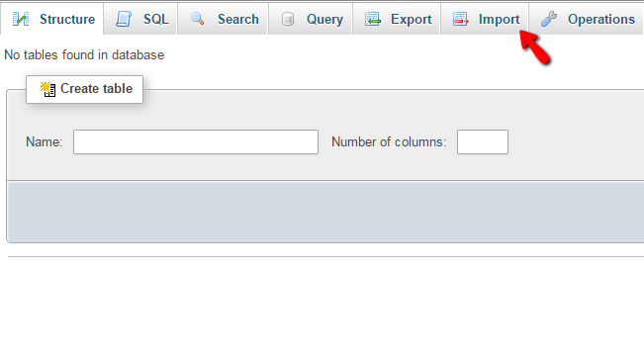This screenshot has height=362, width=644.
Task: Click the Structure tab icon
Action: pyautogui.click(x=21, y=19)
